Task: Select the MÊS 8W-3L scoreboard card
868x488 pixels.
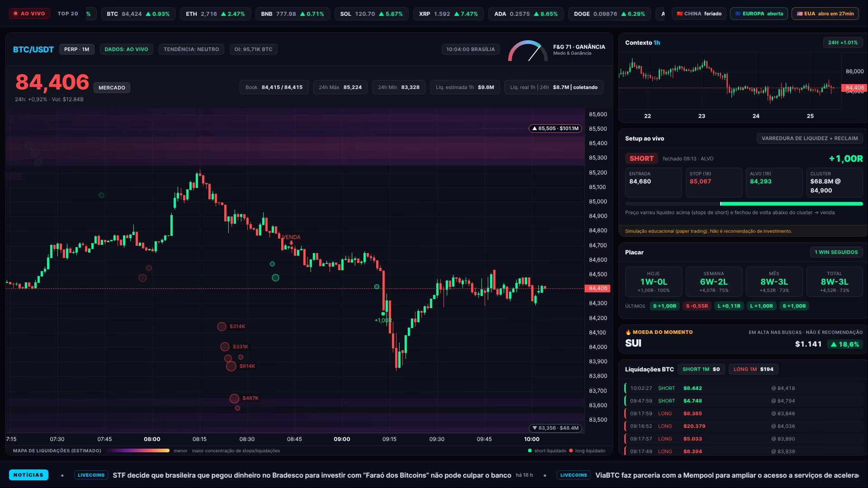Action: pyautogui.click(x=774, y=282)
